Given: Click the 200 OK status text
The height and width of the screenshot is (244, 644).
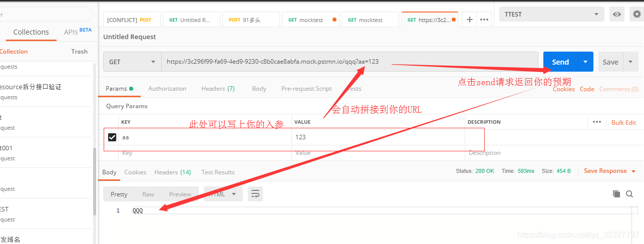Looking at the screenshot, I should (x=485, y=171).
